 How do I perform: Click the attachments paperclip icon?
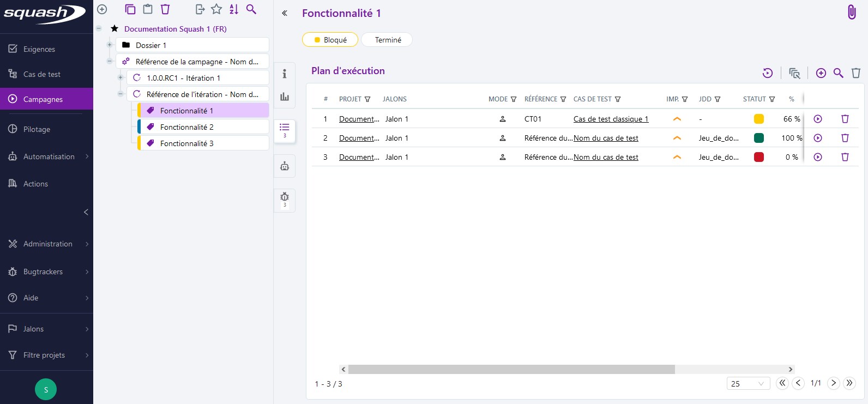tap(851, 12)
